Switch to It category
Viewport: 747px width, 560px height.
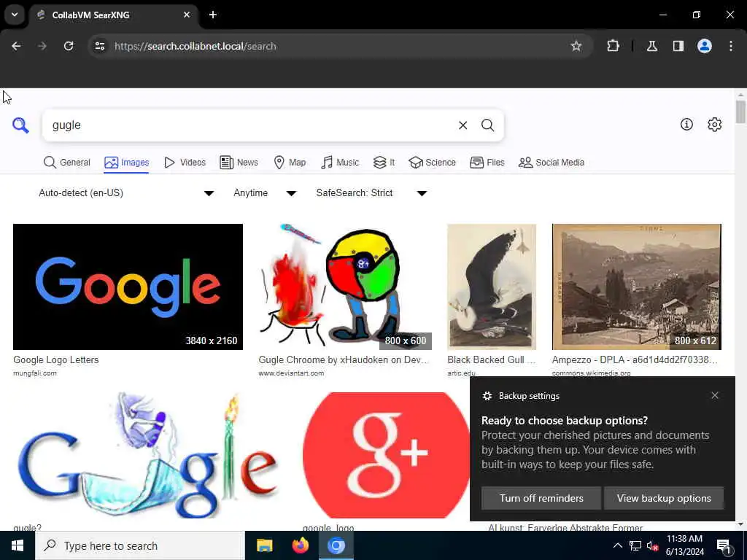click(x=384, y=163)
